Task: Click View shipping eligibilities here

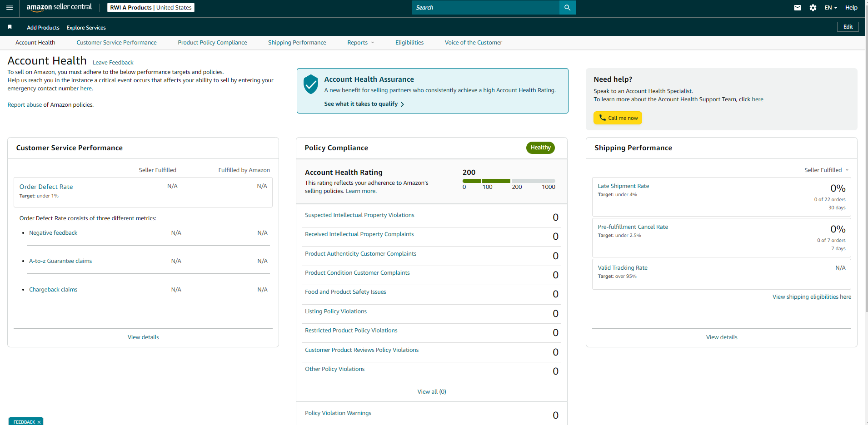Action: [x=812, y=297]
